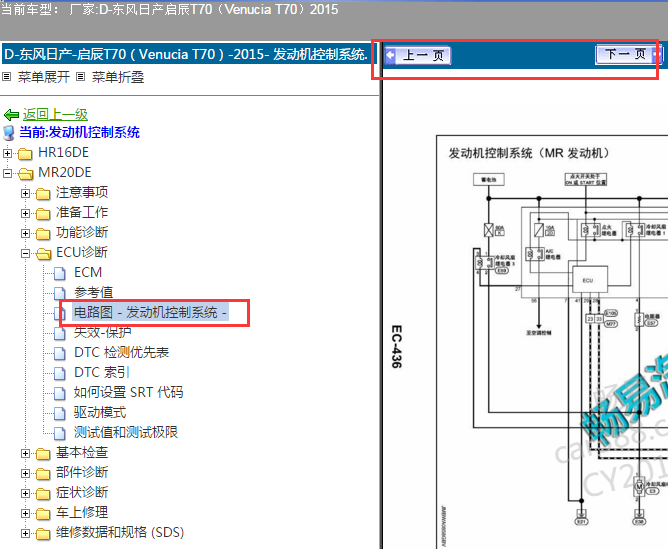The height and width of the screenshot is (549, 668).
Task: Click the 部件诊断 folder icon
Action: point(43,474)
